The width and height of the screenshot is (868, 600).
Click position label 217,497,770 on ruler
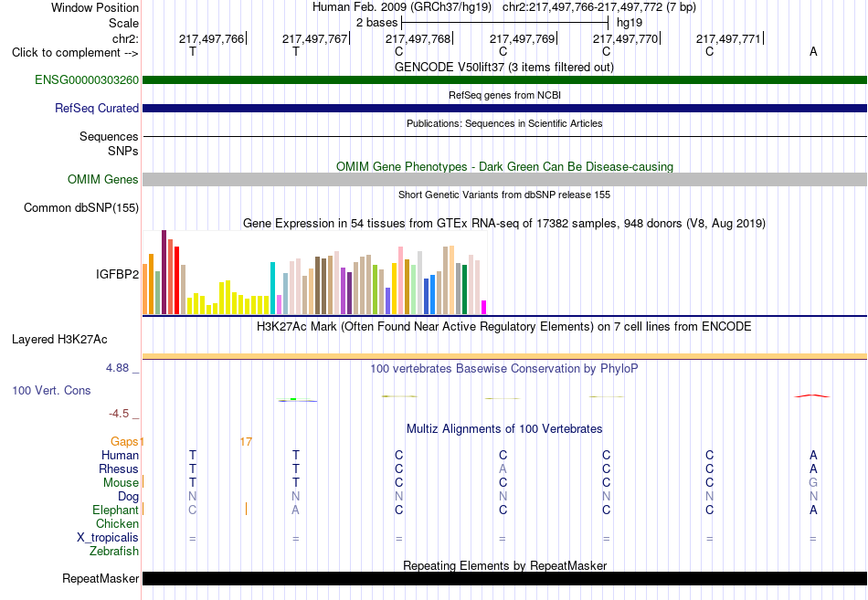(626, 38)
